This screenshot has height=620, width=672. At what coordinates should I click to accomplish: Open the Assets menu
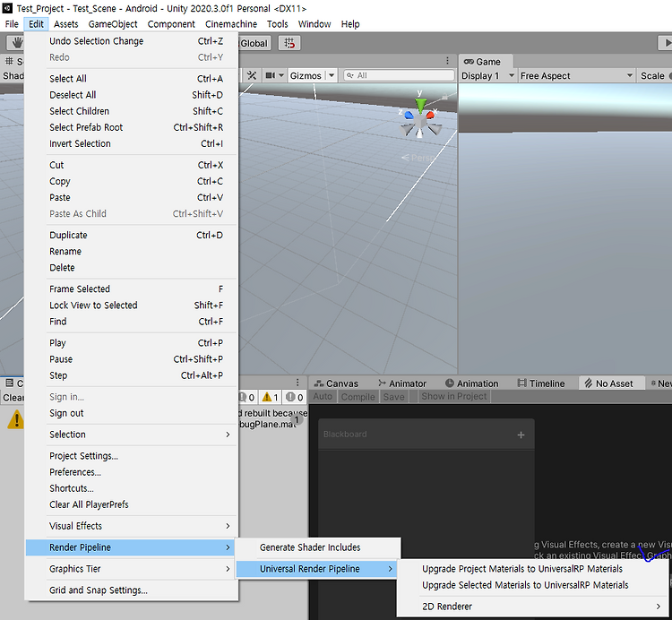click(x=66, y=24)
